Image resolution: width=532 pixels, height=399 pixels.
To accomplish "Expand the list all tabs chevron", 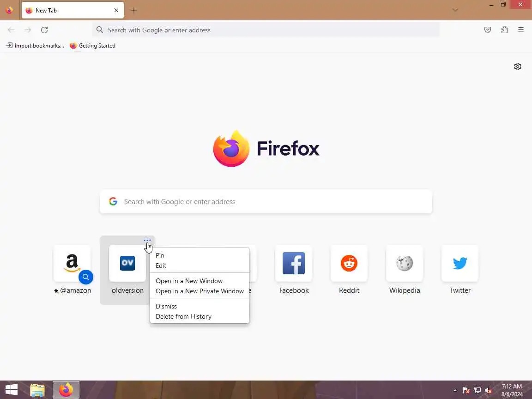I will pos(455,10).
